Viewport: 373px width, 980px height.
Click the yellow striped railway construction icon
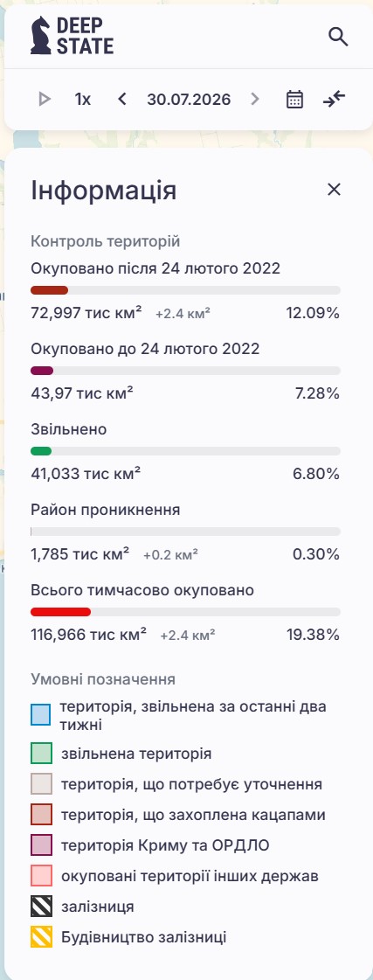[40, 937]
